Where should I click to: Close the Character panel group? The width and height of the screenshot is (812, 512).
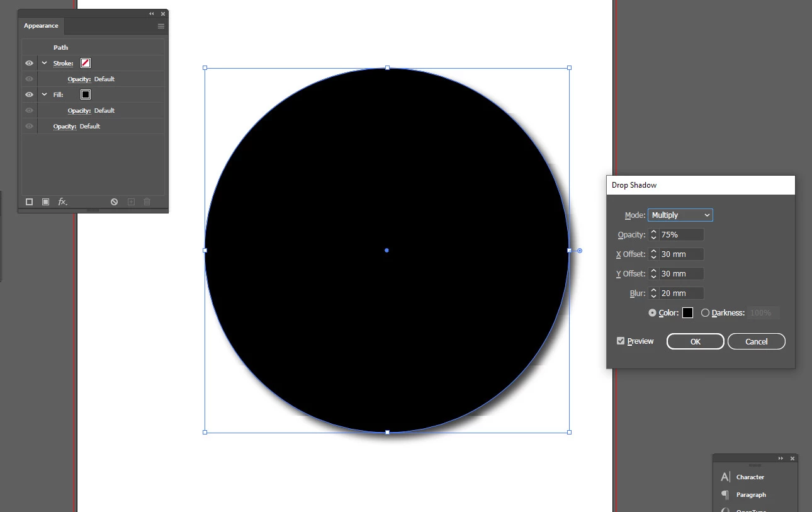[792, 458]
